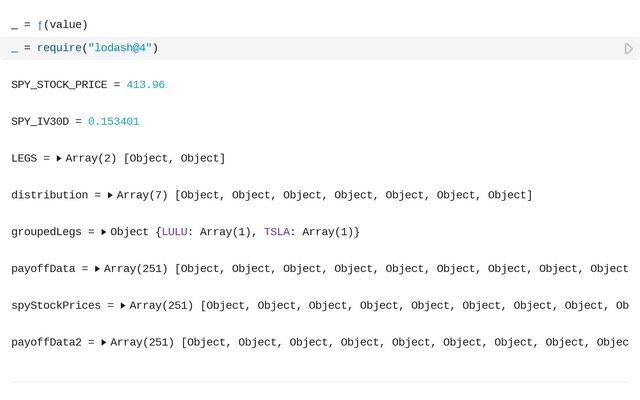Image resolution: width=640 pixels, height=400 pixels.
Task: Click the LEGS variable name
Action: pos(24,158)
